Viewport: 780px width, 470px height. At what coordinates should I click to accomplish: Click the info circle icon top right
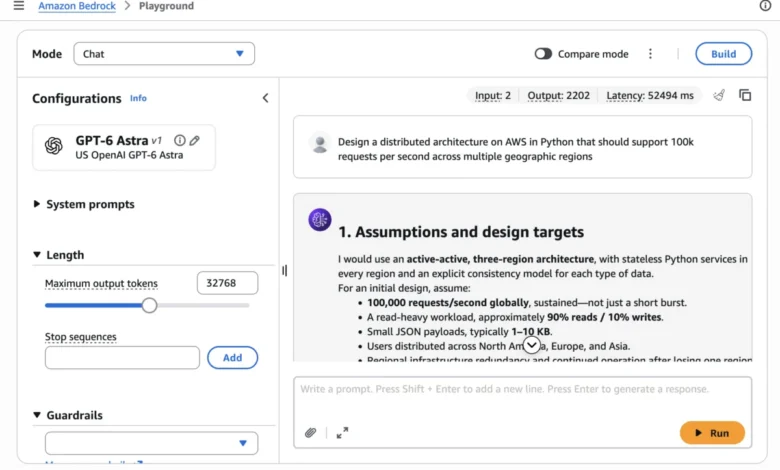pos(765,5)
